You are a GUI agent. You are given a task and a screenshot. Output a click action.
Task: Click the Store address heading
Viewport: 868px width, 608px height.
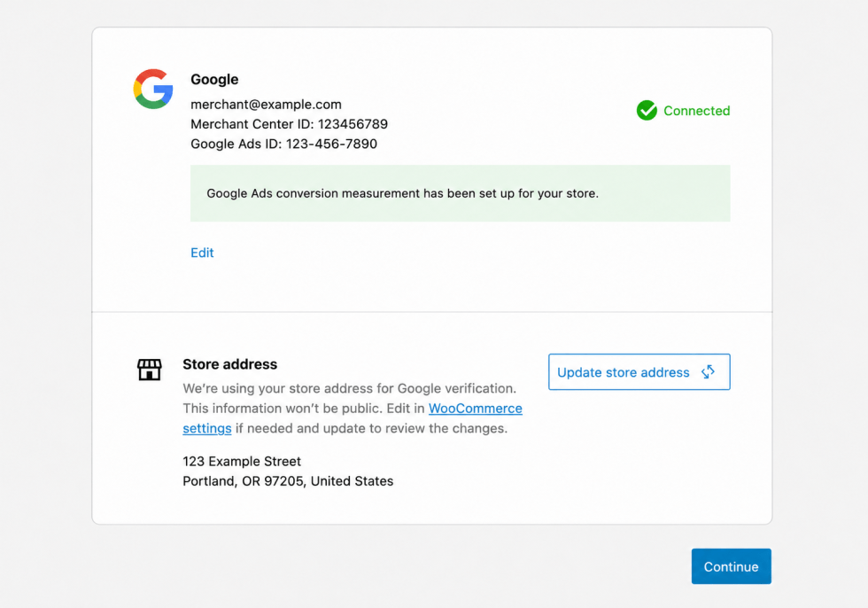[x=229, y=364]
